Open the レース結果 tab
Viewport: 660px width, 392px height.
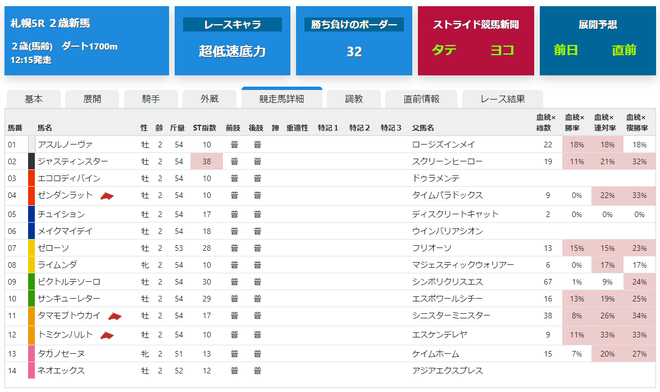click(x=503, y=99)
